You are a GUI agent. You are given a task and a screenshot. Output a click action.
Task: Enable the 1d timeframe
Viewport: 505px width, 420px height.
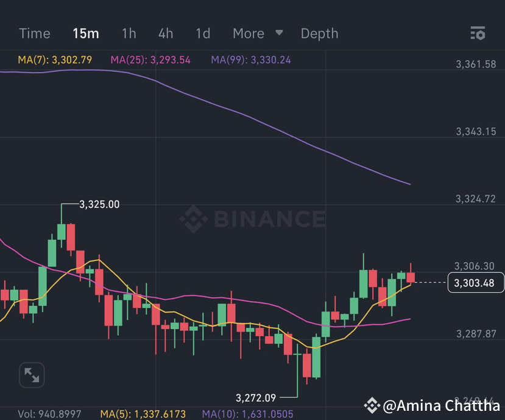pyautogui.click(x=202, y=34)
